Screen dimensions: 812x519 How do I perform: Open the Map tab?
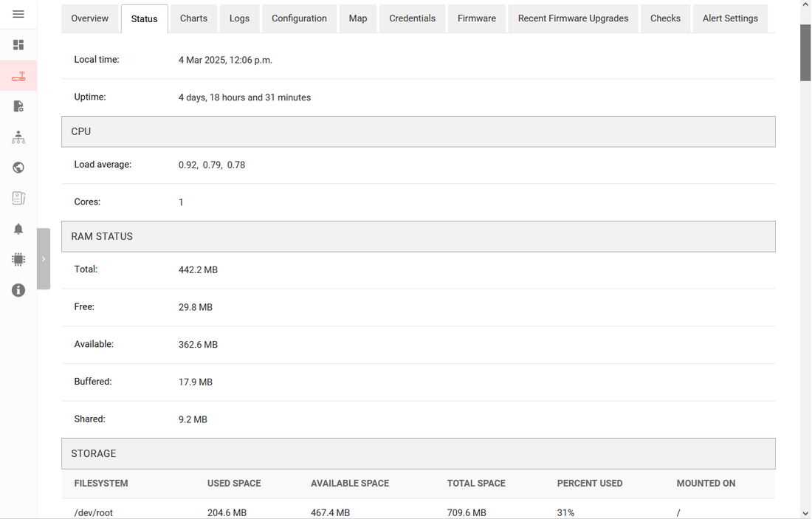click(358, 18)
